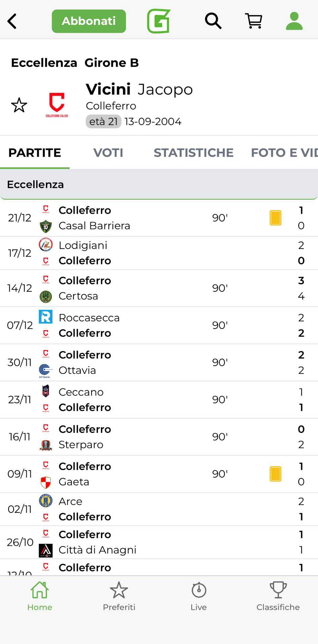The width and height of the screenshot is (318, 644).
Task: Open the user profile icon
Action: coord(294,21)
